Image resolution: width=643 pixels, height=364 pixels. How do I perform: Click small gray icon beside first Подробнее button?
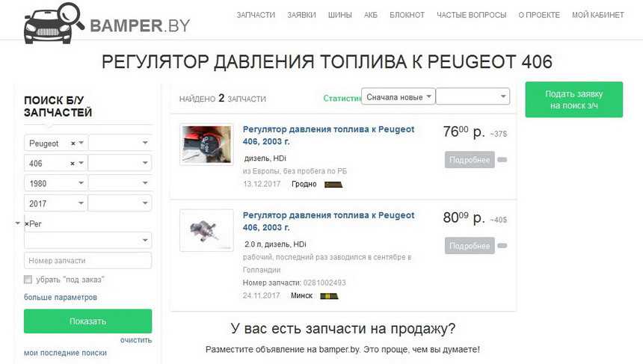click(502, 160)
